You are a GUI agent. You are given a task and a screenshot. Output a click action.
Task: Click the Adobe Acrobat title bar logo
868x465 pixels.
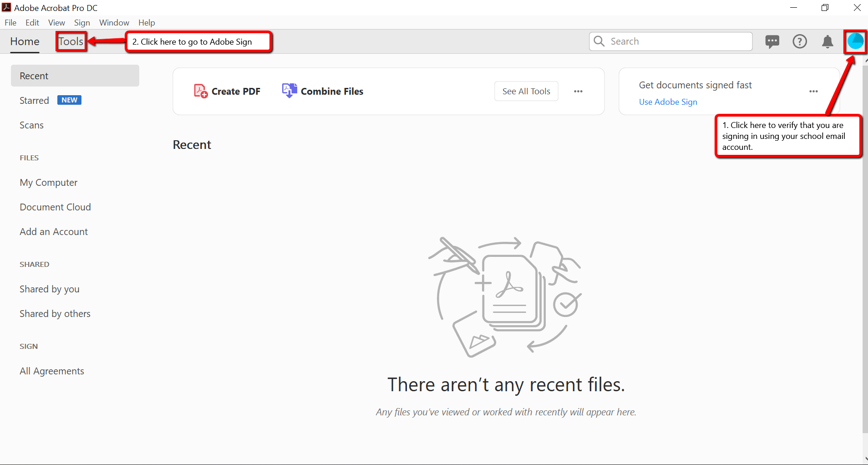(x=6, y=7)
